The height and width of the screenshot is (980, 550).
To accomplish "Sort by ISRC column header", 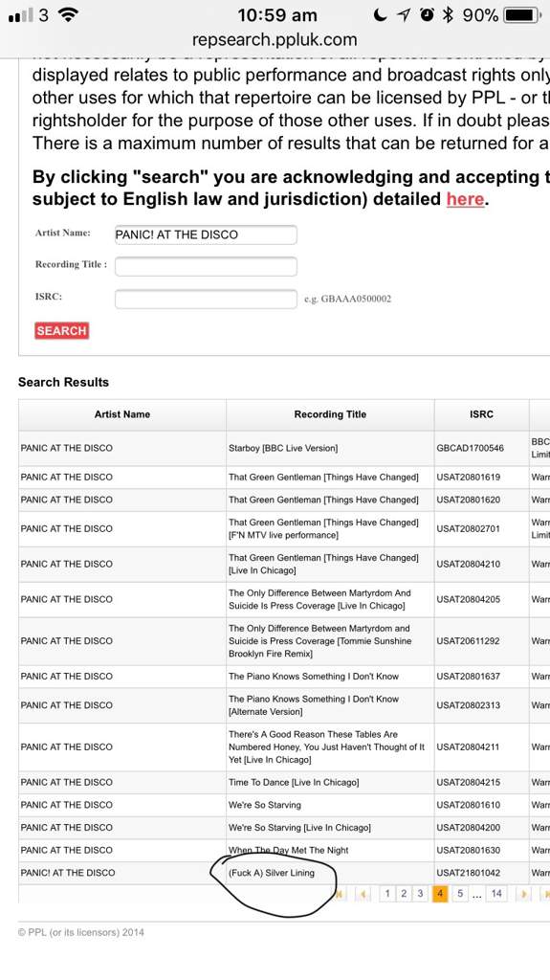I will point(481,414).
